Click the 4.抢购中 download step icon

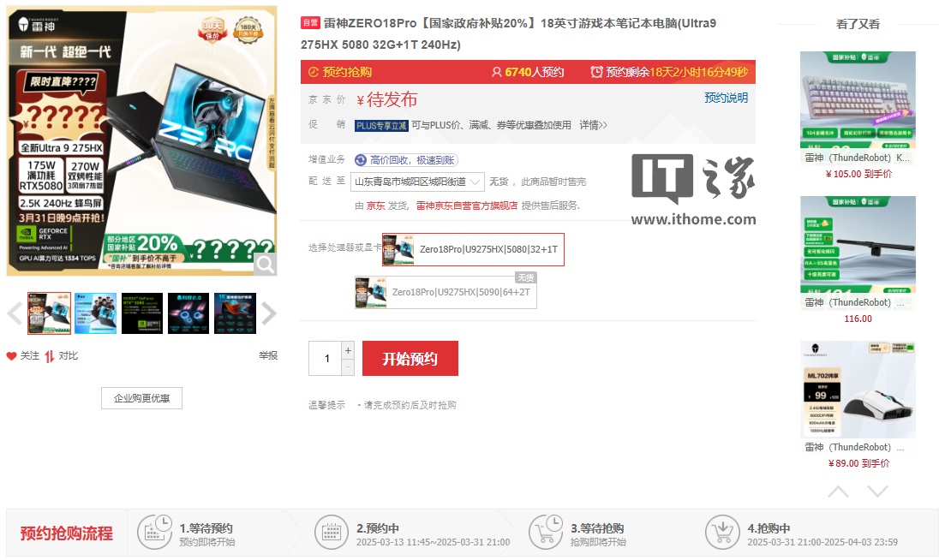[722, 533]
